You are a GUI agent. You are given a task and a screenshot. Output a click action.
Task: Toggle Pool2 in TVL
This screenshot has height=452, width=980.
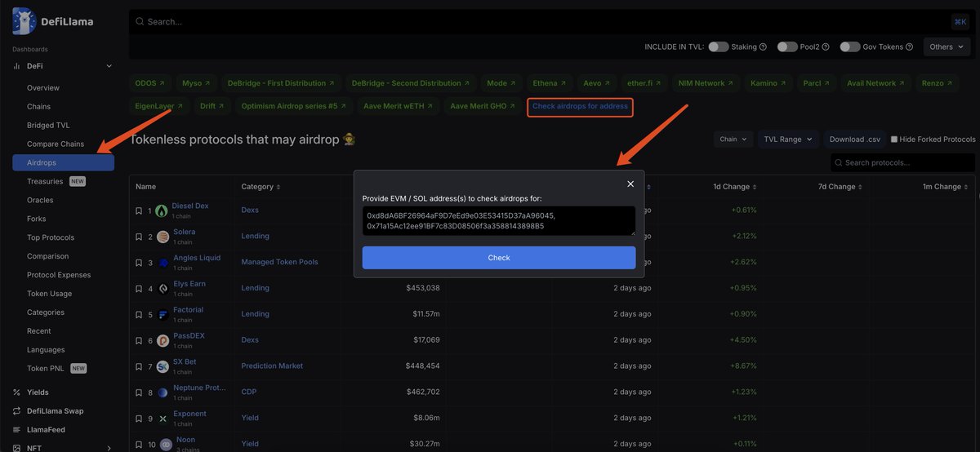pyautogui.click(x=787, y=47)
